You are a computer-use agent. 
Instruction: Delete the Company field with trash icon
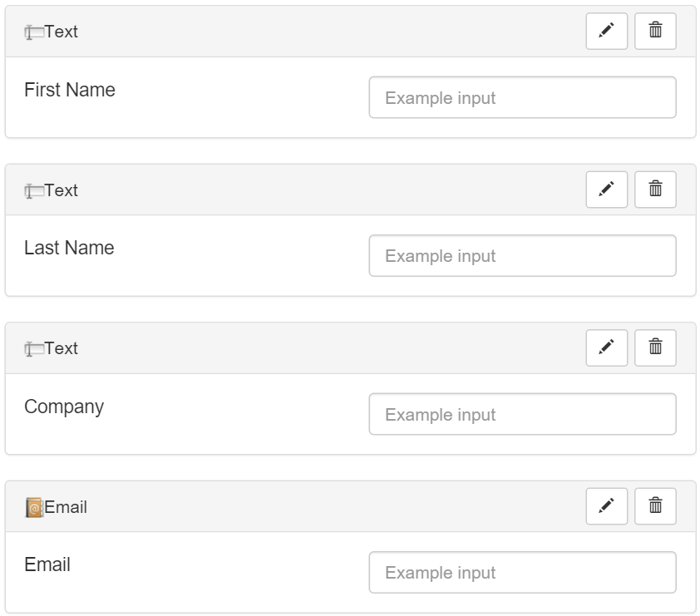point(655,347)
